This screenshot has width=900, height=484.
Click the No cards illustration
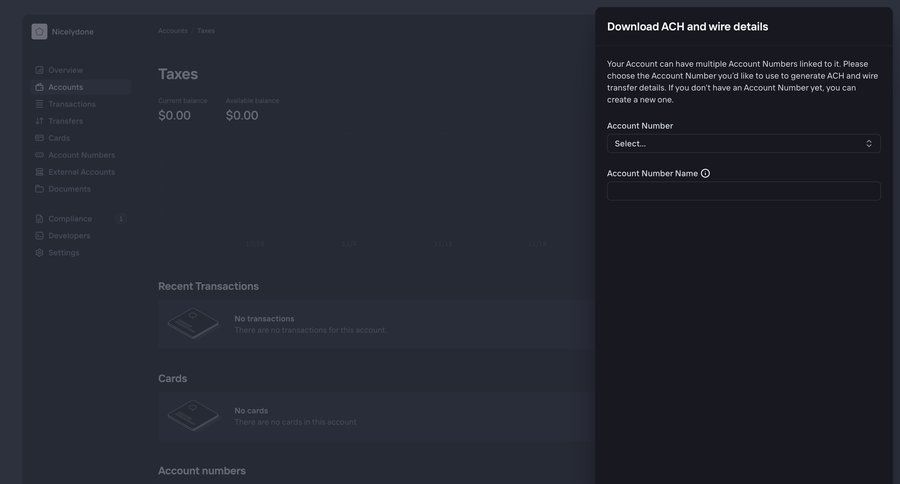pos(193,415)
